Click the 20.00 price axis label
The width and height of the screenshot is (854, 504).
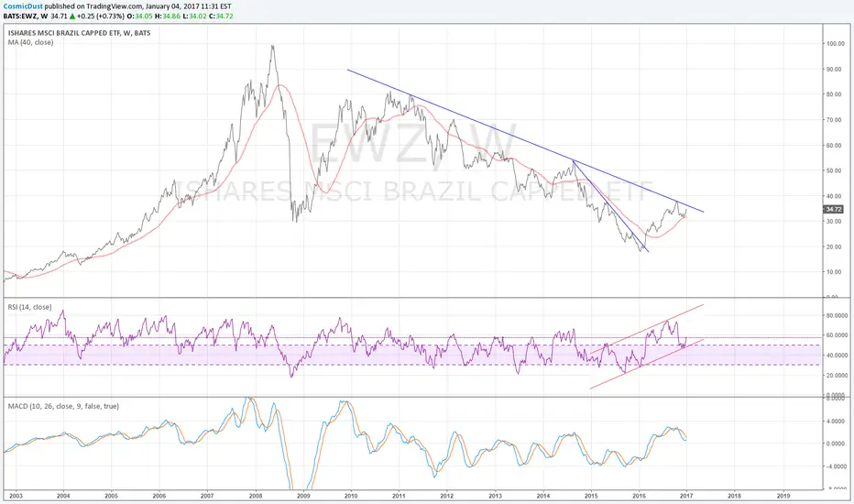[x=836, y=247]
